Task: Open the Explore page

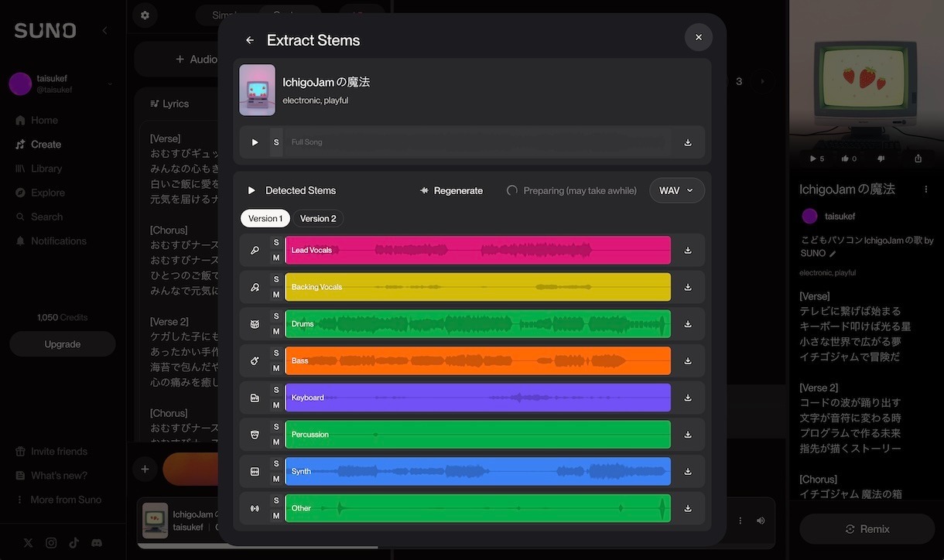Action: point(40,193)
